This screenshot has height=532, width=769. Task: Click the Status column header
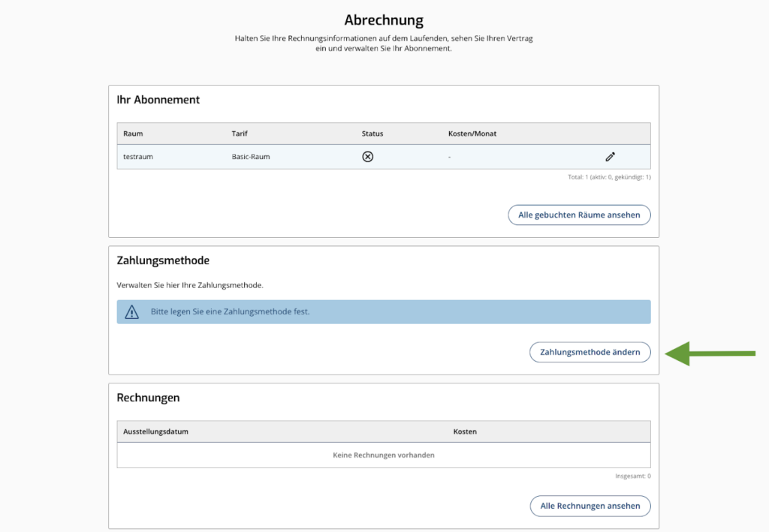(x=372, y=134)
